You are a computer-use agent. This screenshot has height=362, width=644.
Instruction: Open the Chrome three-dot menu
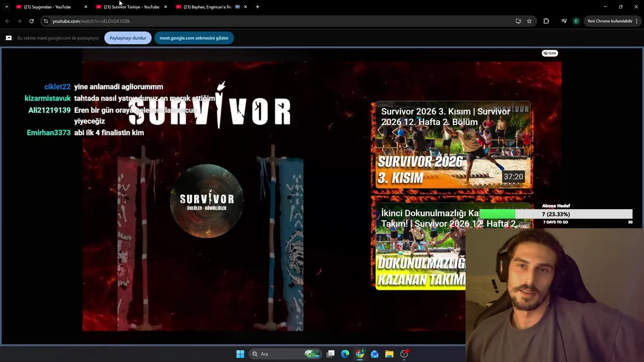637,21
